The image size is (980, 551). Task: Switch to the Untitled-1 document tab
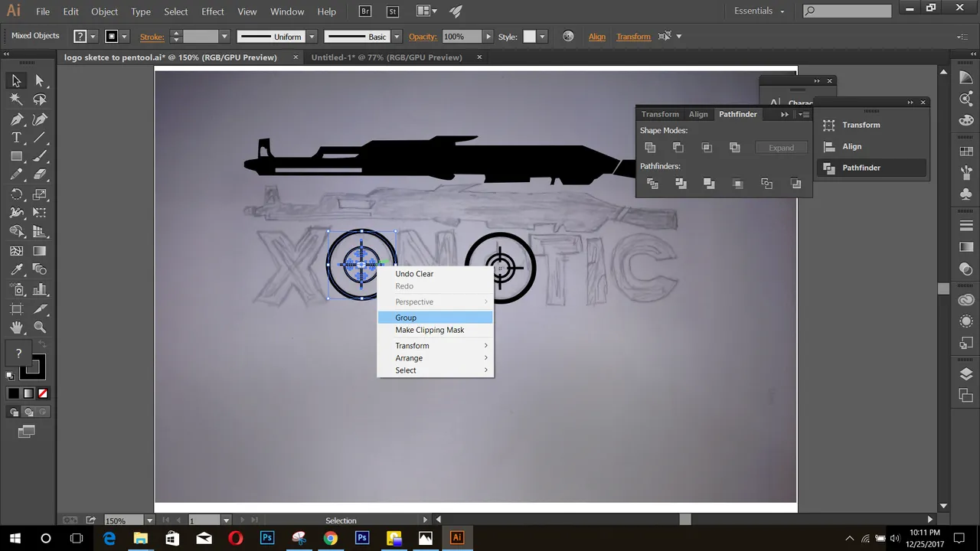[387, 57]
